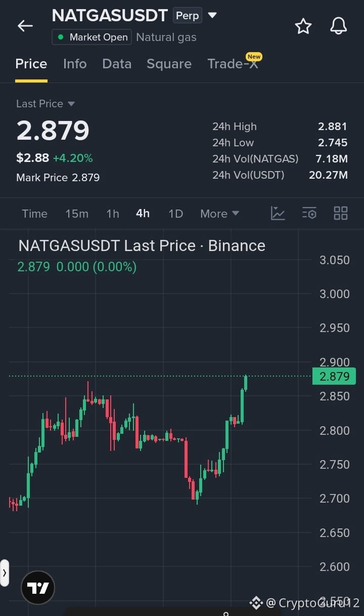Screen dimensions: 364x616
Task: Click the 3.000 price axis label
Action: coord(335,294)
